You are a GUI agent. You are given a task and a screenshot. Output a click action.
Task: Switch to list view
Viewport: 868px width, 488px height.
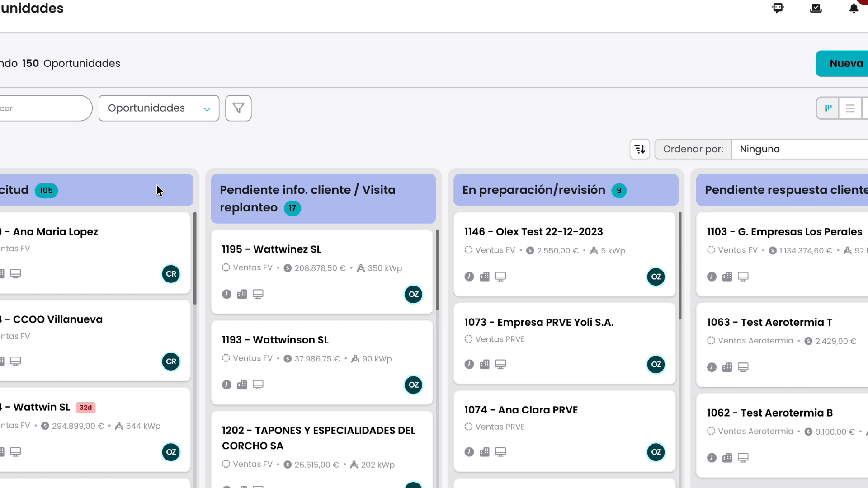coord(850,108)
